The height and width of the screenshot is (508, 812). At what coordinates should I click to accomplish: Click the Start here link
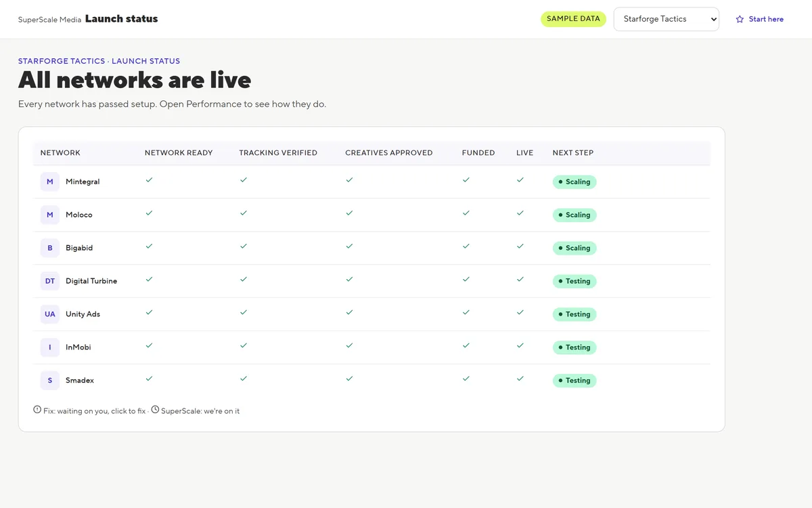[x=766, y=19]
